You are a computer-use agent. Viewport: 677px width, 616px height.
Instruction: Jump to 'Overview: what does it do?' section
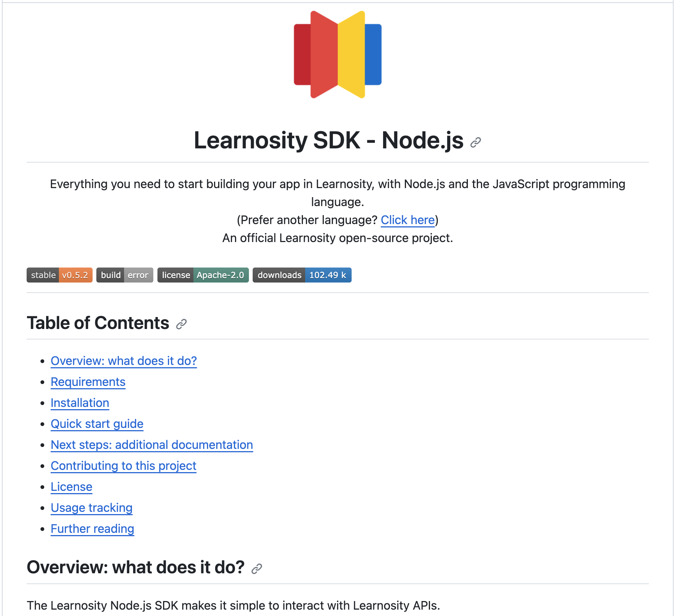coord(124,361)
